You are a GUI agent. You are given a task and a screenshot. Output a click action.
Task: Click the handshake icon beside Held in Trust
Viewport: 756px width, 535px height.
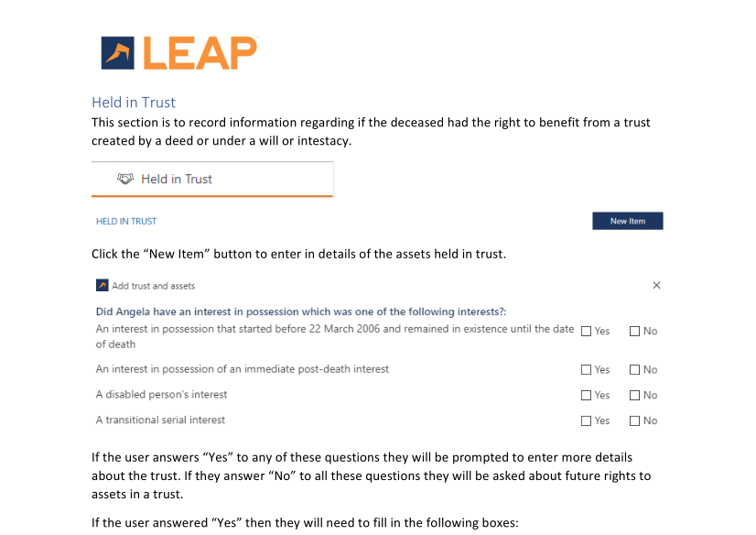126,179
